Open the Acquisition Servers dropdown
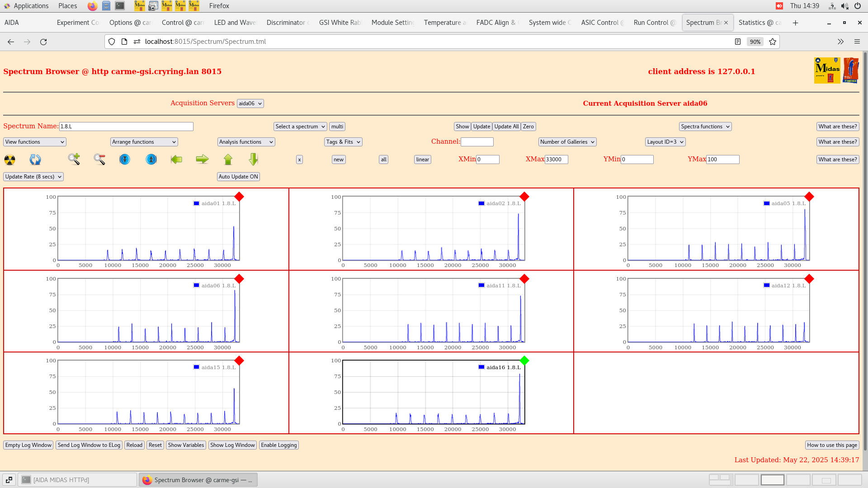 250,103
